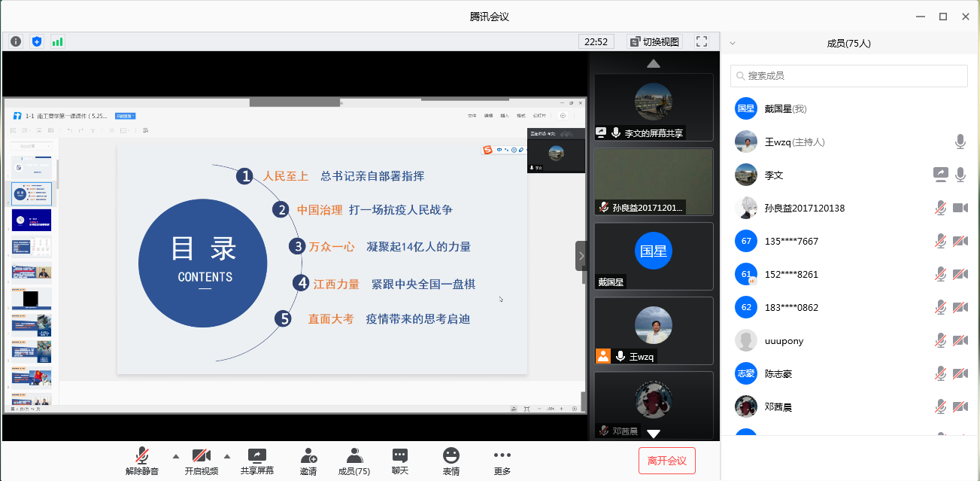The width and height of the screenshot is (980, 481).
Task: Leave the meeting via 离开会议 button
Action: [666, 461]
